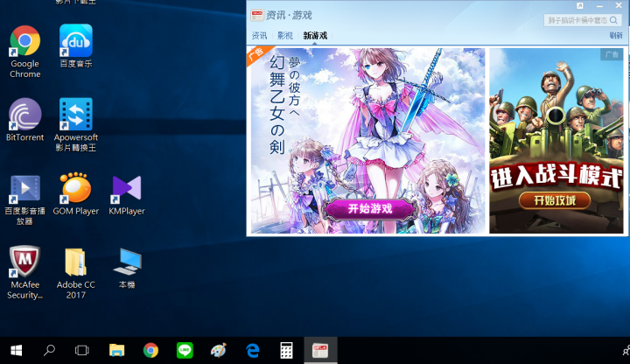Open McAfee Security desktop shortcut
The width and height of the screenshot is (630, 364).
[24, 272]
